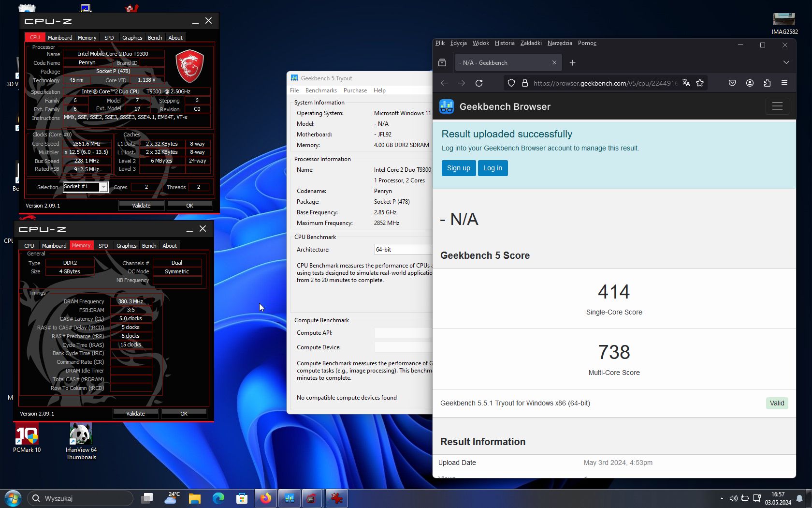The width and height of the screenshot is (812, 508).
Task: Open a new Firefox tab
Action: [x=572, y=63]
